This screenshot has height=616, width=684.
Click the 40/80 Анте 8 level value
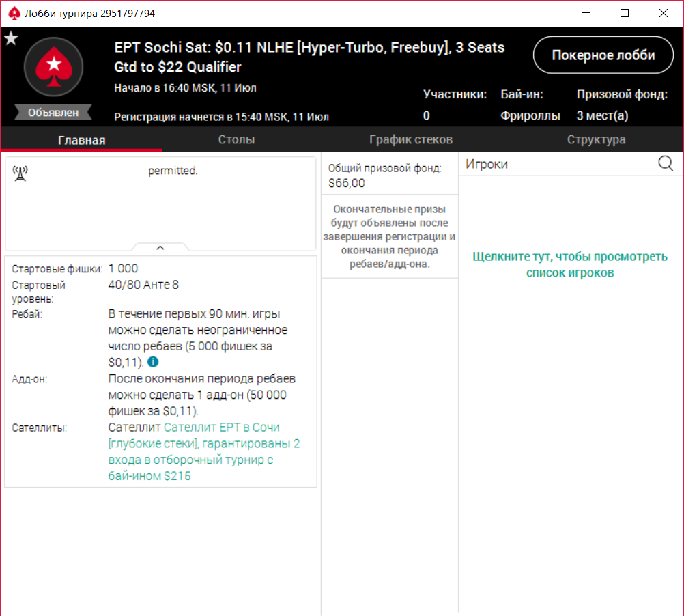143,285
